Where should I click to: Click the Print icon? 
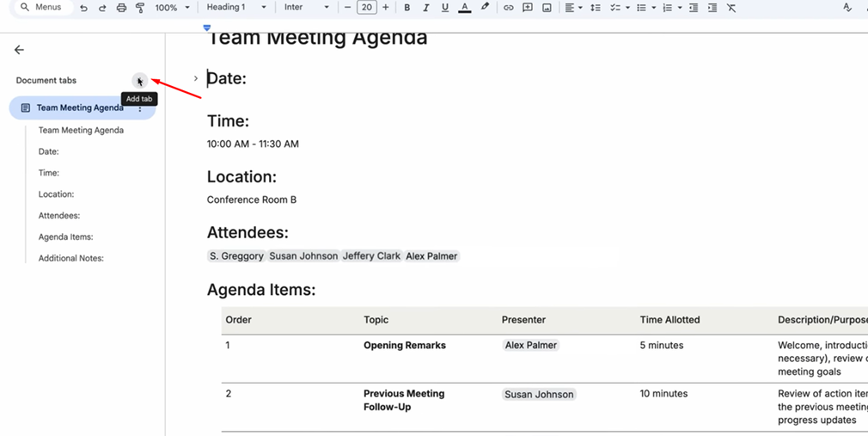coord(121,8)
